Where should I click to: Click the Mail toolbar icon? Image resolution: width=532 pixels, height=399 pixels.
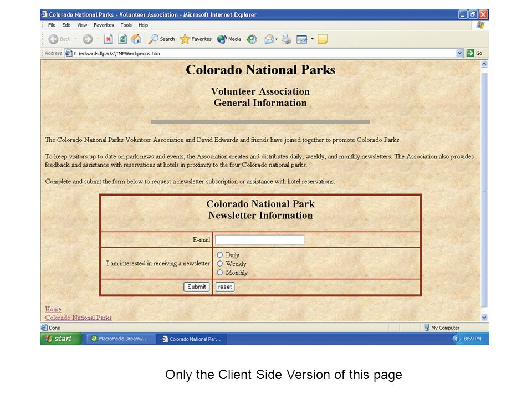click(269, 39)
